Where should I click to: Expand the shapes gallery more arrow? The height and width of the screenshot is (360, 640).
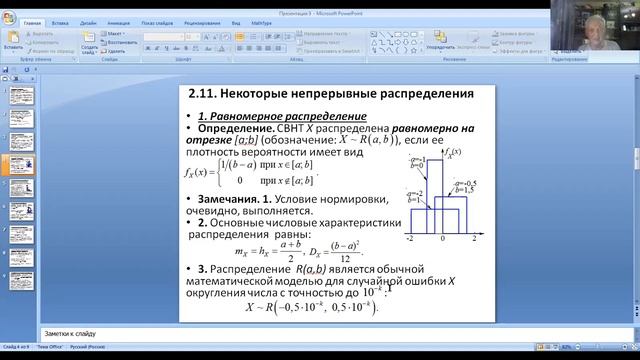click(421, 51)
